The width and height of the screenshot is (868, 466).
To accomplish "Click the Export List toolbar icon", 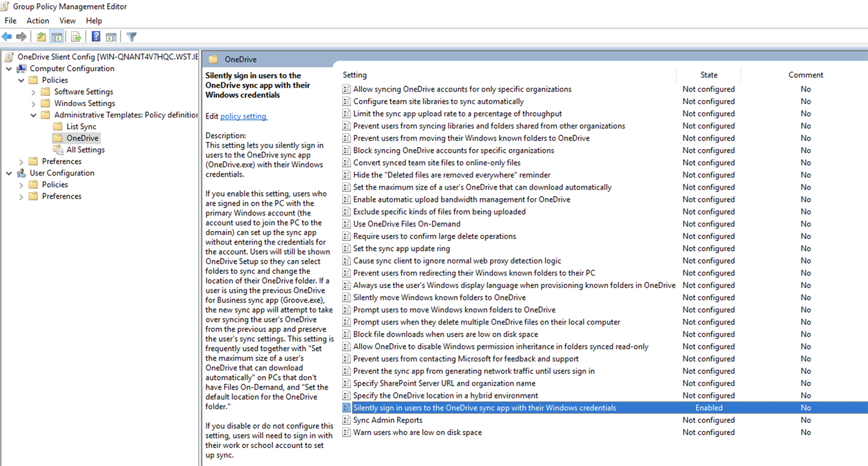I will tap(76, 37).
